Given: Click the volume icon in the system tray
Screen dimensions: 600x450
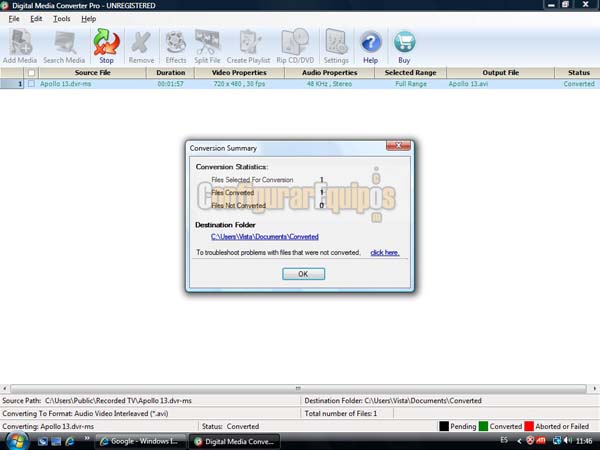Looking at the screenshot, I should tap(568, 441).
